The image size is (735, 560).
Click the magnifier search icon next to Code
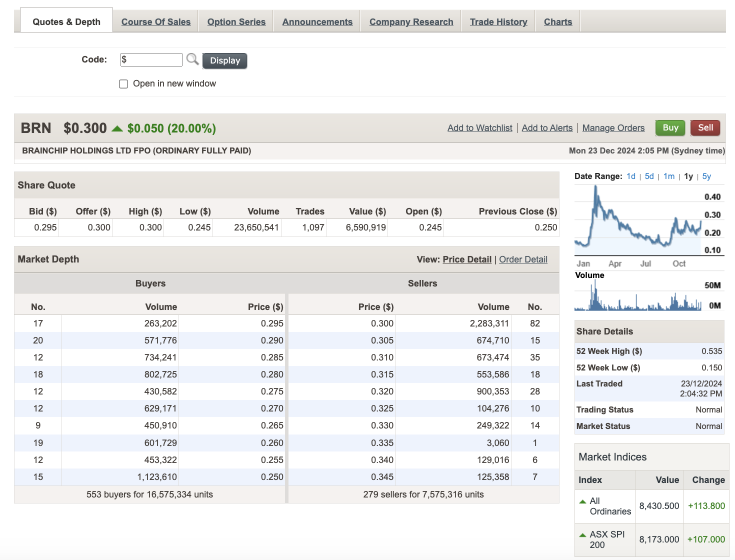(192, 59)
